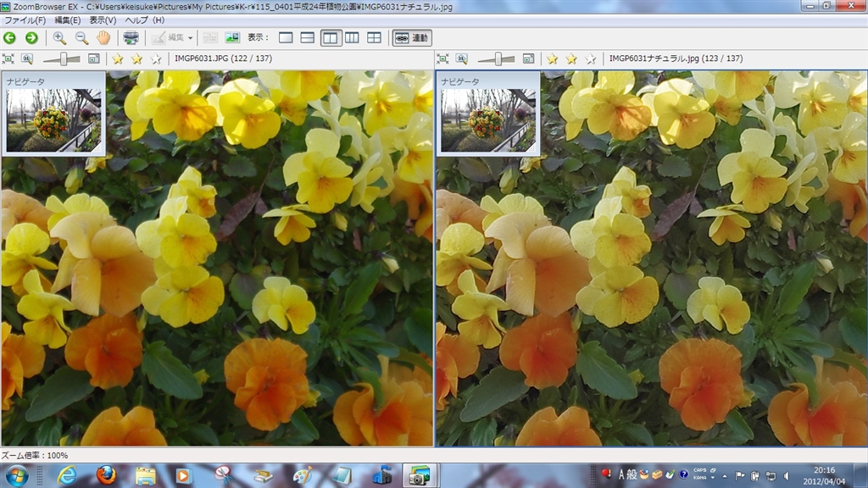
Task: Select the four-image grid view layout
Action: coord(374,37)
